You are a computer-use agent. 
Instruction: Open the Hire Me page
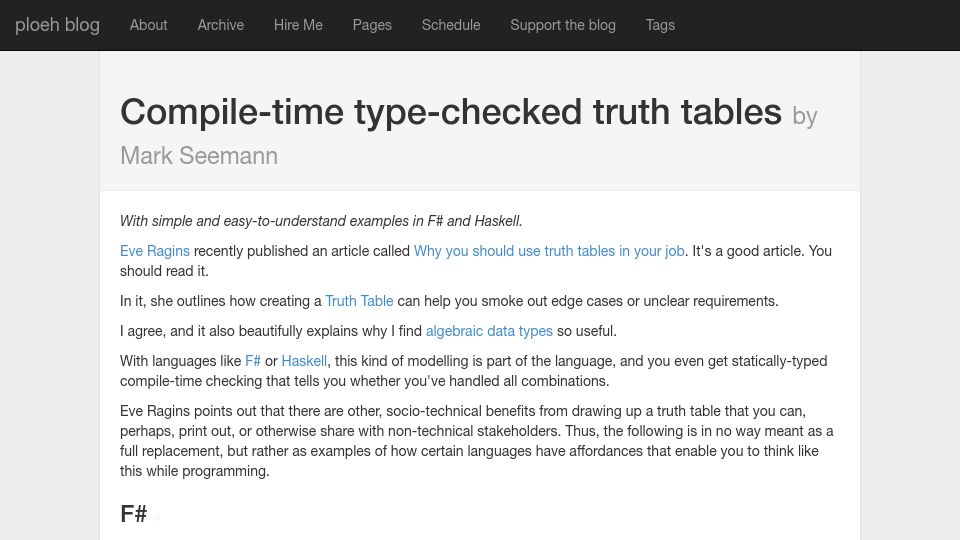(x=298, y=25)
